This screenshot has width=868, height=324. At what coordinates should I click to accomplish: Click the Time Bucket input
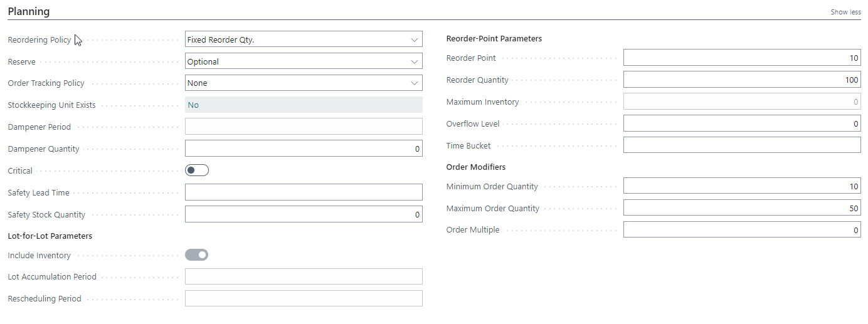coord(742,145)
